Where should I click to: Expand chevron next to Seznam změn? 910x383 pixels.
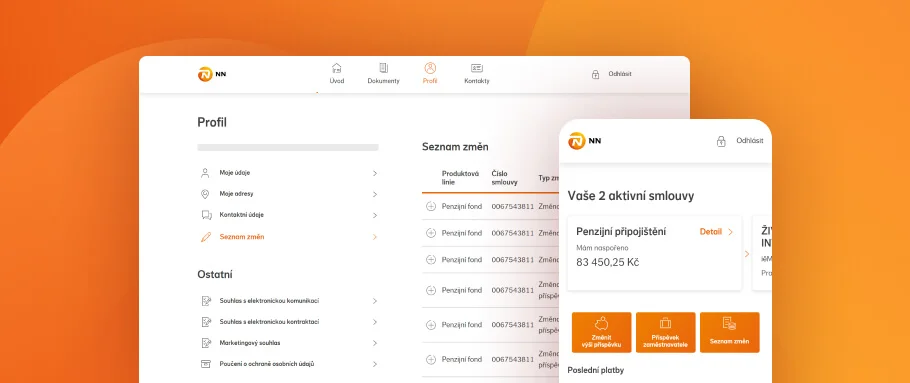click(375, 237)
